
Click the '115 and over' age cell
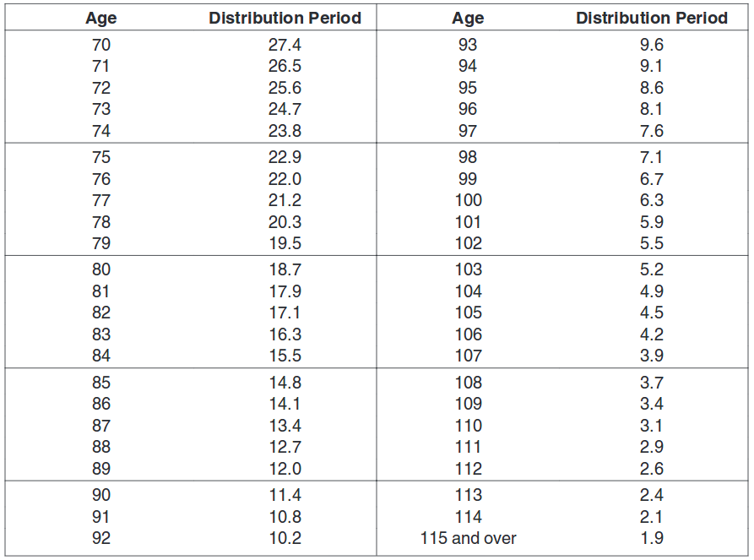point(469,537)
